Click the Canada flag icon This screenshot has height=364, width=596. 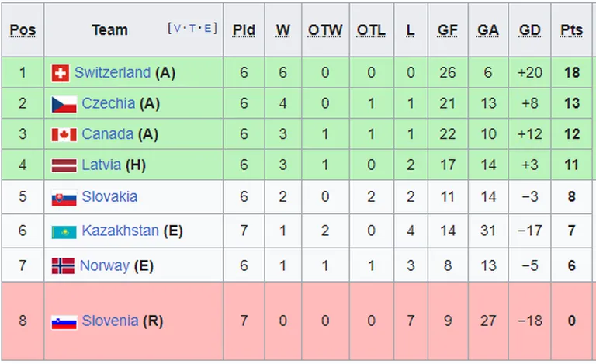[64, 135]
